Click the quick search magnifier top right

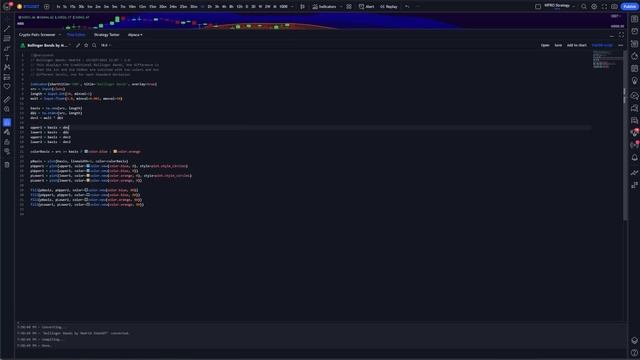coord(584,7)
